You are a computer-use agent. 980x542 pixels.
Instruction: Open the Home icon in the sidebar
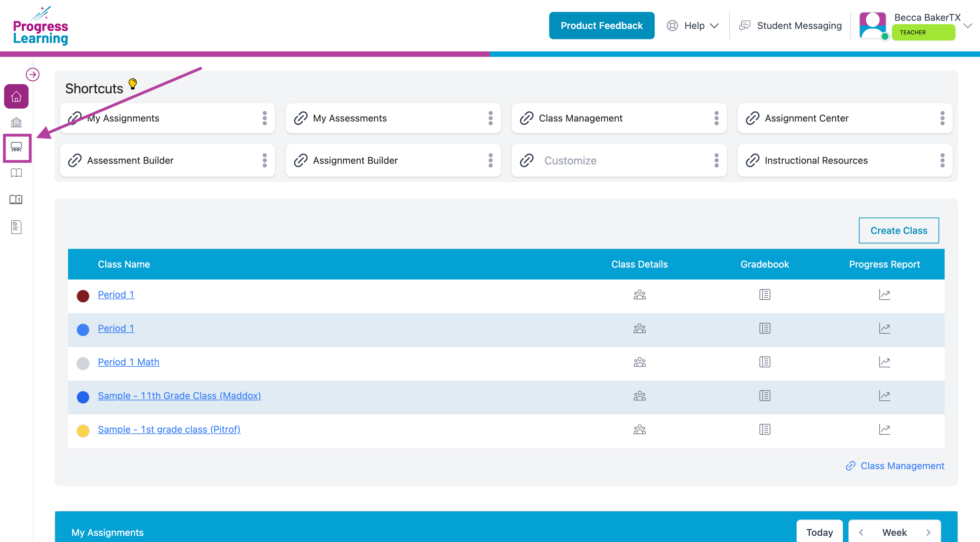pos(16,96)
